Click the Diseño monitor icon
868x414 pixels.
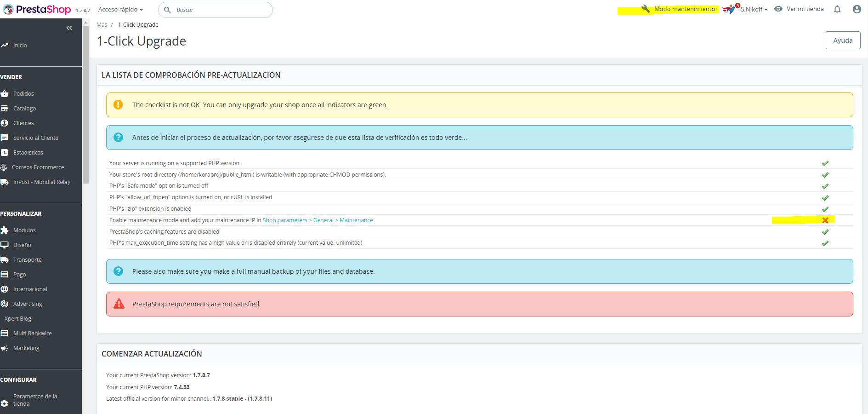point(5,245)
